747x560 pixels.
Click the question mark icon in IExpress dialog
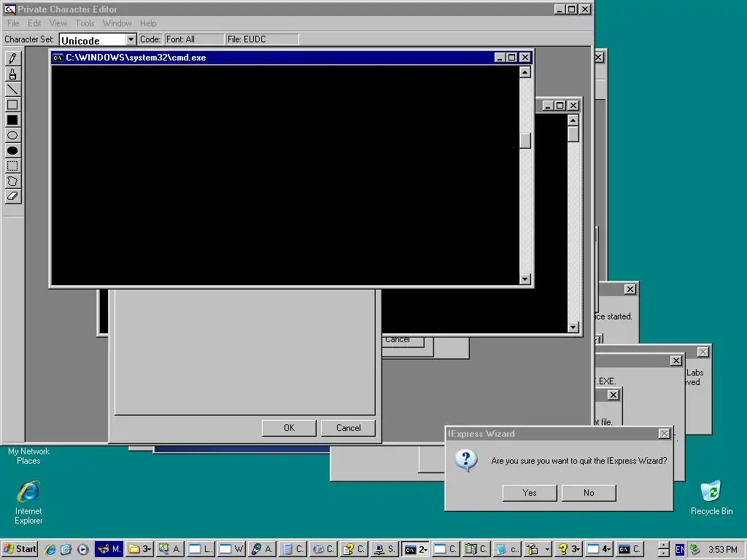pos(466,461)
